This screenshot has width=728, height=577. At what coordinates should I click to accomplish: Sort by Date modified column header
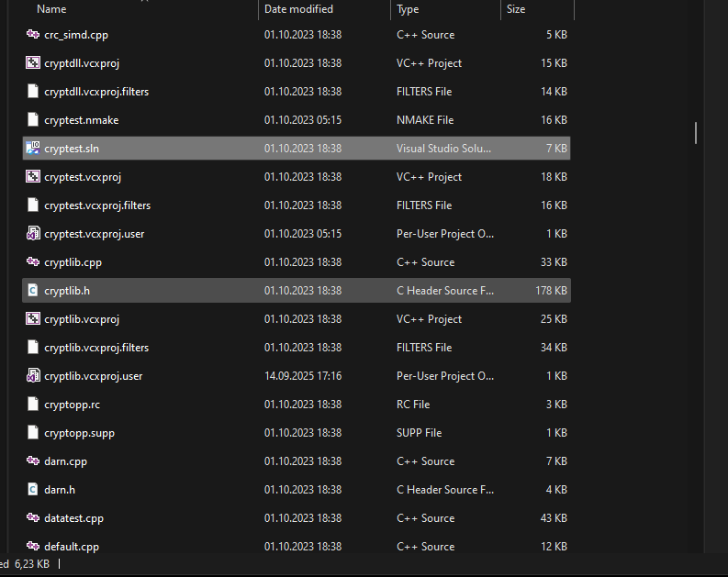[x=298, y=9]
